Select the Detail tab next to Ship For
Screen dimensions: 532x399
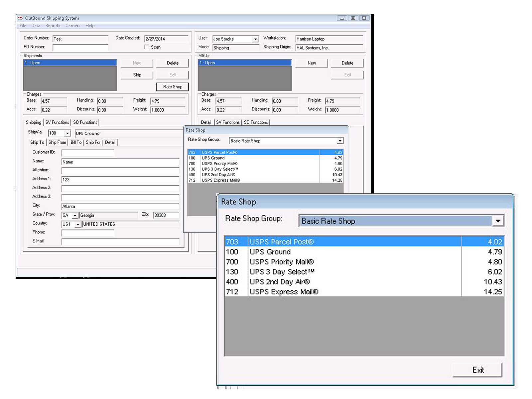[x=110, y=142]
